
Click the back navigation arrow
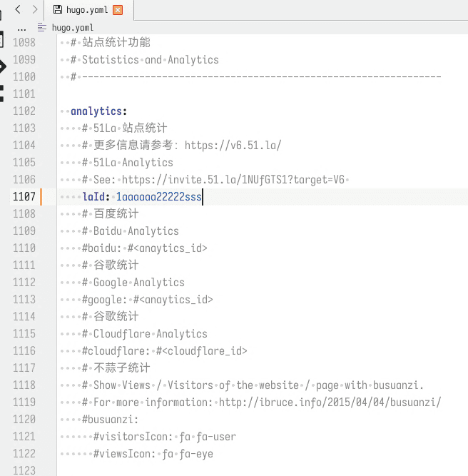click(18, 9)
